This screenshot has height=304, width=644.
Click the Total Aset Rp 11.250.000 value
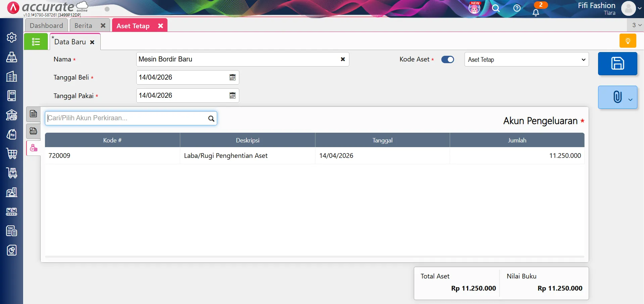coord(474,288)
